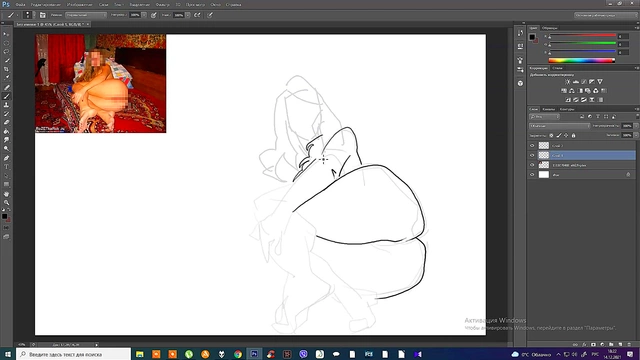Select the Eraser tool
Viewport: 640px width, 360px height.
coord(6,122)
